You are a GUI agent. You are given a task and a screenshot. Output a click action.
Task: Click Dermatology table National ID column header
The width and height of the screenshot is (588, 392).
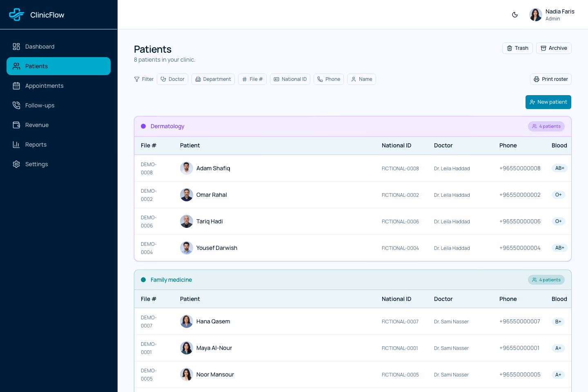click(x=396, y=145)
